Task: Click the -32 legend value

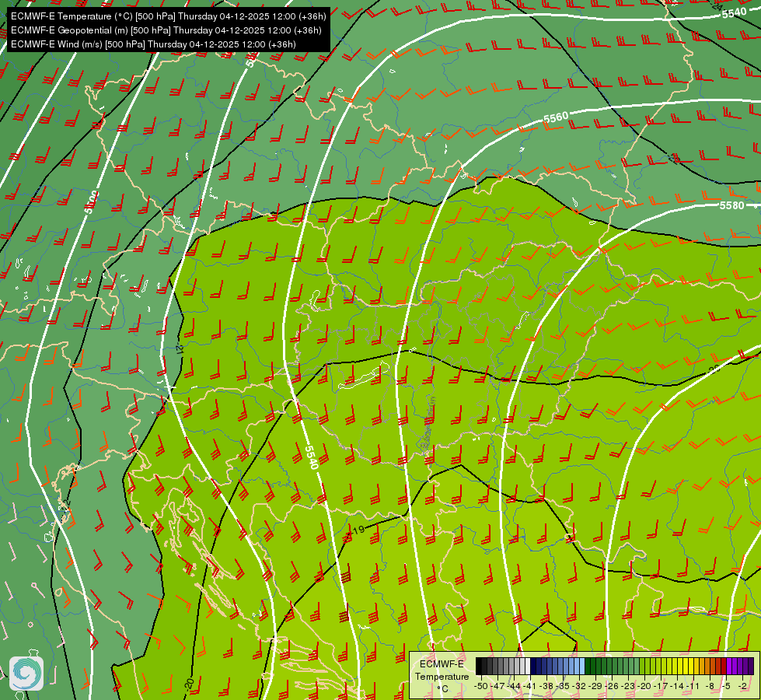Action: click(x=579, y=686)
